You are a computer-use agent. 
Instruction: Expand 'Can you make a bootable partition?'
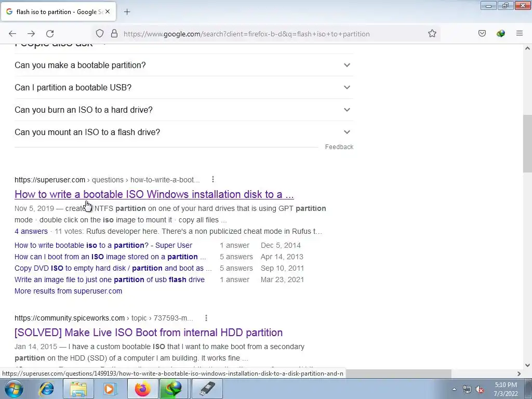(x=183, y=65)
